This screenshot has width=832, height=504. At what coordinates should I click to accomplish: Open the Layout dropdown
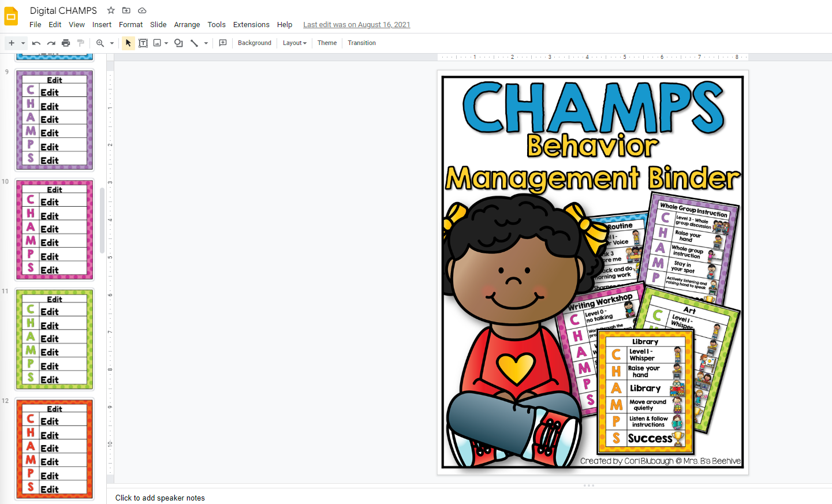click(294, 43)
